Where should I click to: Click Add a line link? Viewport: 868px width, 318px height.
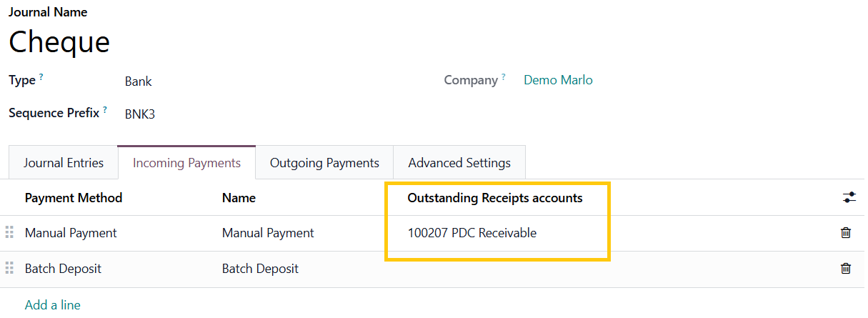tap(53, 305)
